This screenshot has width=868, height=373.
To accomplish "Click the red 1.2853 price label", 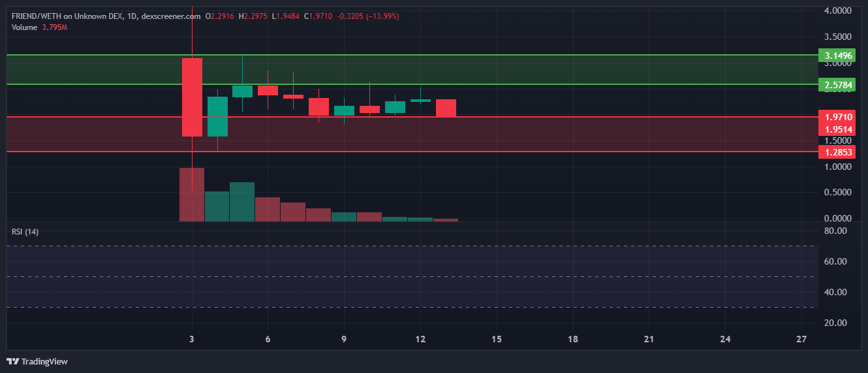I will (x=838, y=152).
